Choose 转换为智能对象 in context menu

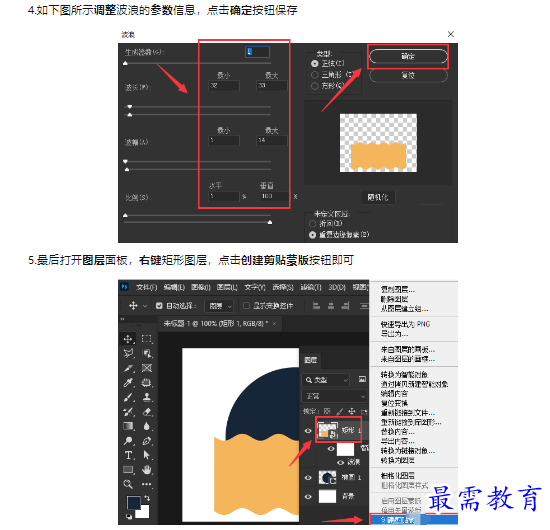404,374
